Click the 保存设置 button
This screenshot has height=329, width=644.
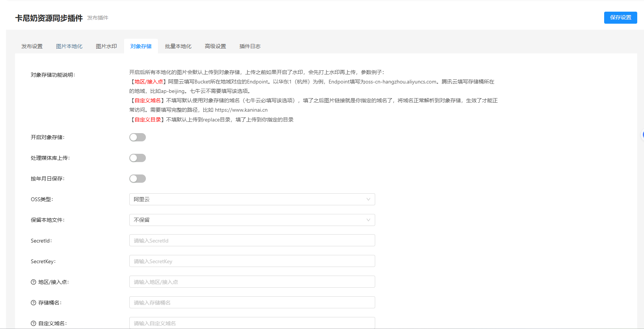pos(620,18)
